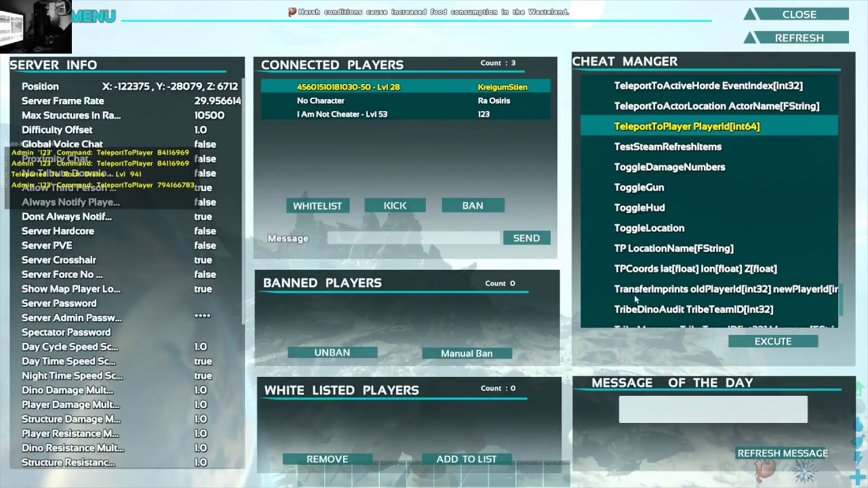Click the stomach hunger status icon
The width and height of the screenshot is (868, 488).
(765, 471)
